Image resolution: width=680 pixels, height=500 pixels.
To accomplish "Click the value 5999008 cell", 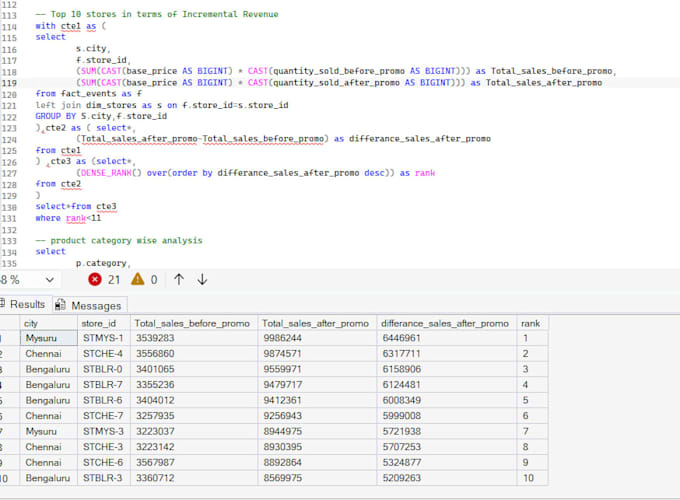I will pos(447,416).
